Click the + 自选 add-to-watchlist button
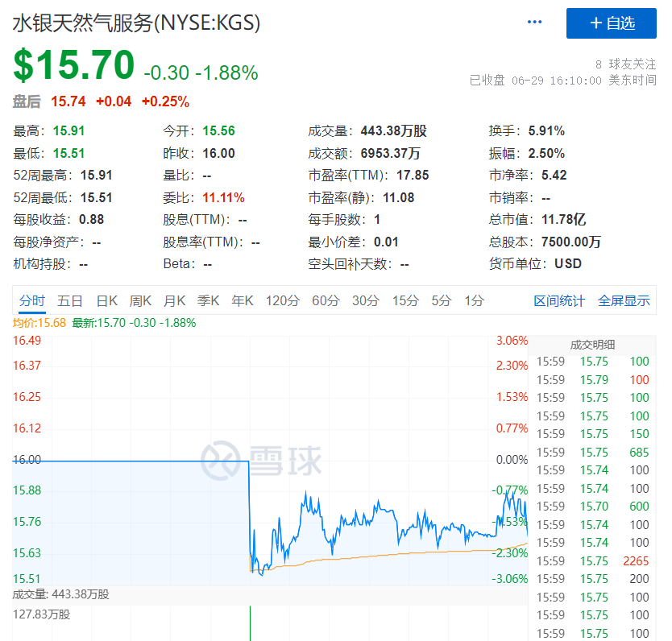The height and width of the screenshot is (641, 672). tap(612, 23)
